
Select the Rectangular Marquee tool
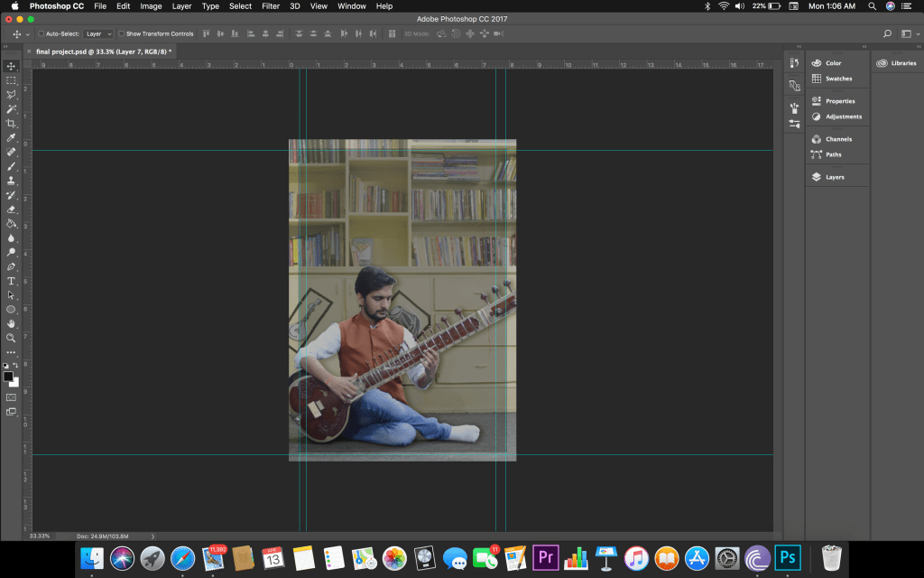tap(11, 80)
